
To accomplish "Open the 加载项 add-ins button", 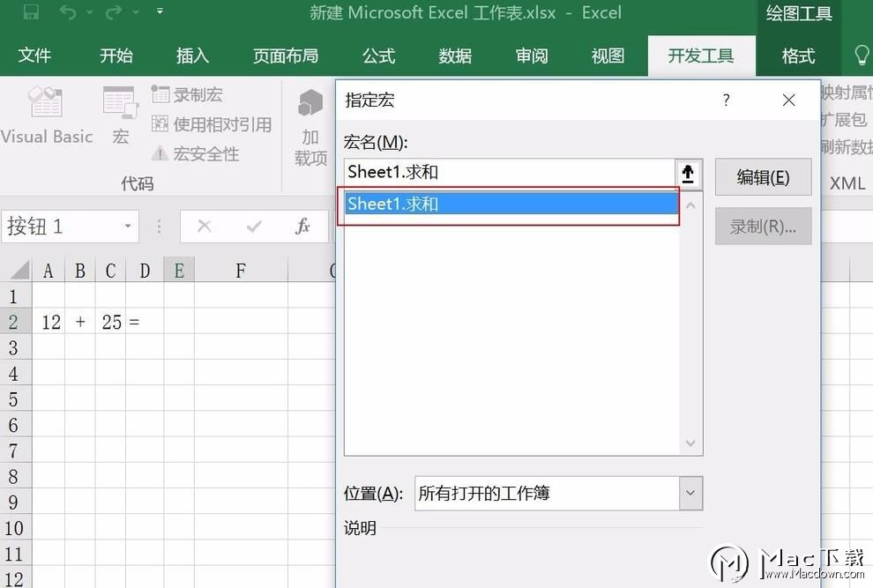I will pos(310,127).
